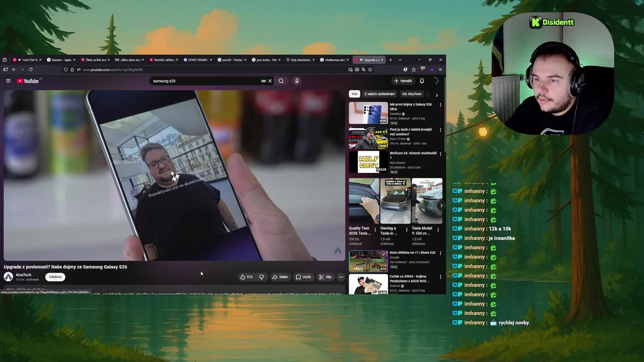The image size is (644, 362).
Task: Click the video player showing the phone
Action: (174, 175)
